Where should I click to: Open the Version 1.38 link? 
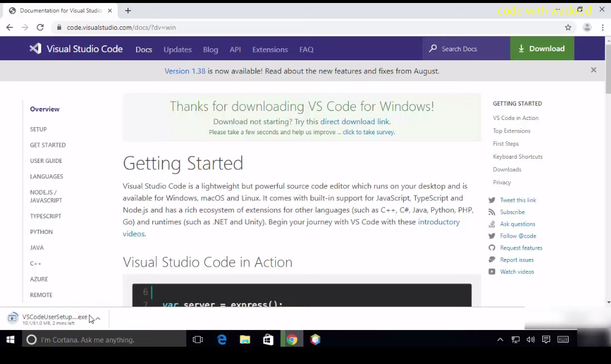pyautogui.click(x=185, y=71)
